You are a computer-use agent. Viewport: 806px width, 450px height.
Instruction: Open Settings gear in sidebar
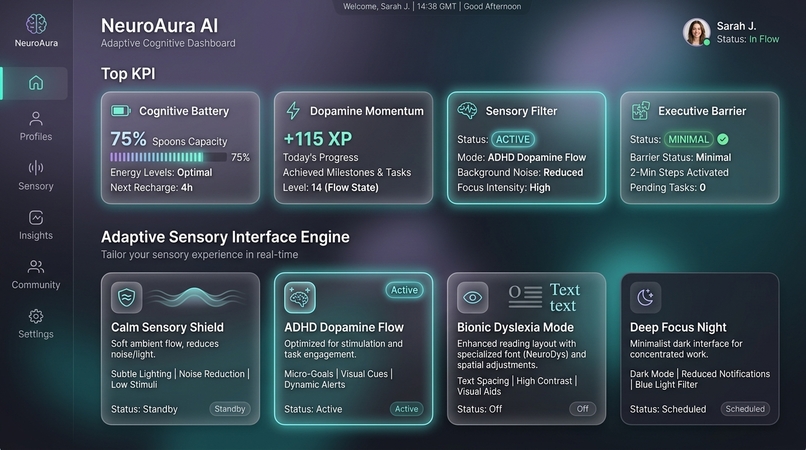click(x=35, y=324)
